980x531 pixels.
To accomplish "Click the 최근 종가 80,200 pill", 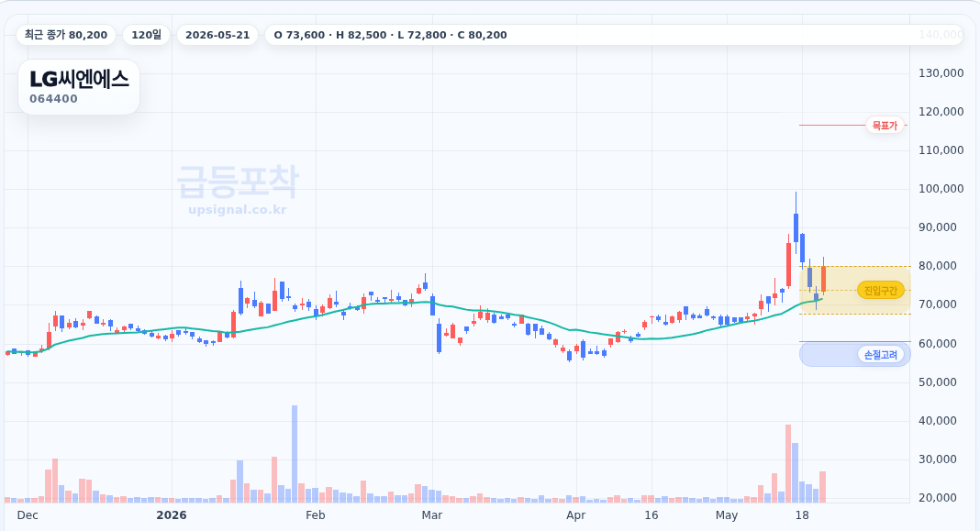I will coord(66,35).
